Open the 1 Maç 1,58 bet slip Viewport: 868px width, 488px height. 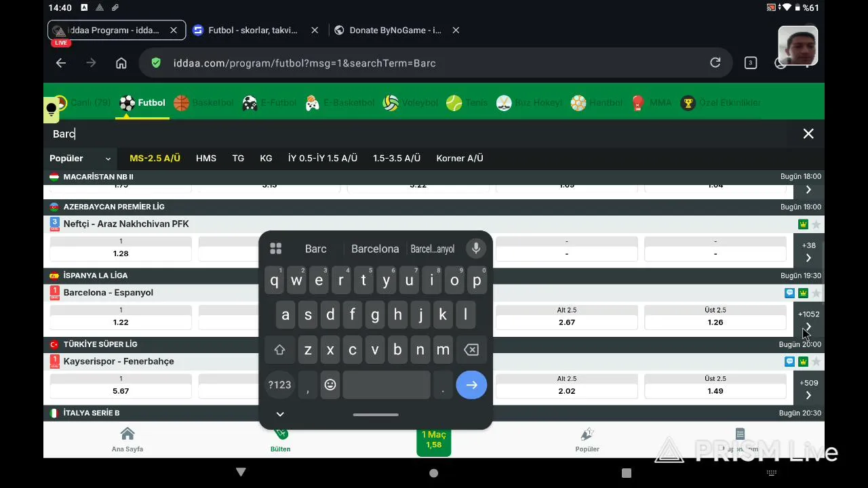[434, 440]
